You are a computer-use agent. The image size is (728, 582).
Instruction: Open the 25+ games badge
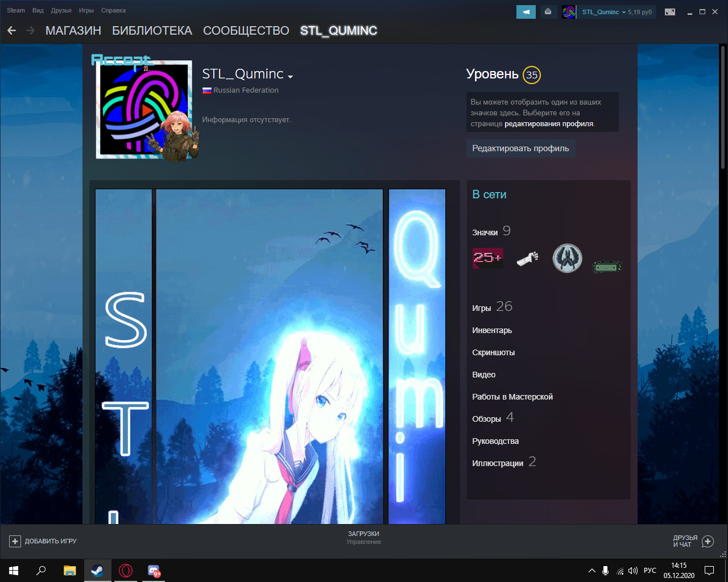488,258
